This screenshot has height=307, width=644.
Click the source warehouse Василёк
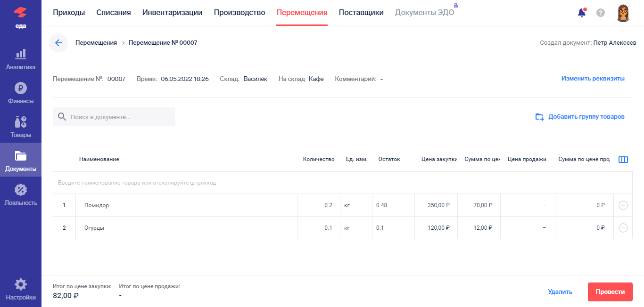pos(256,79)
